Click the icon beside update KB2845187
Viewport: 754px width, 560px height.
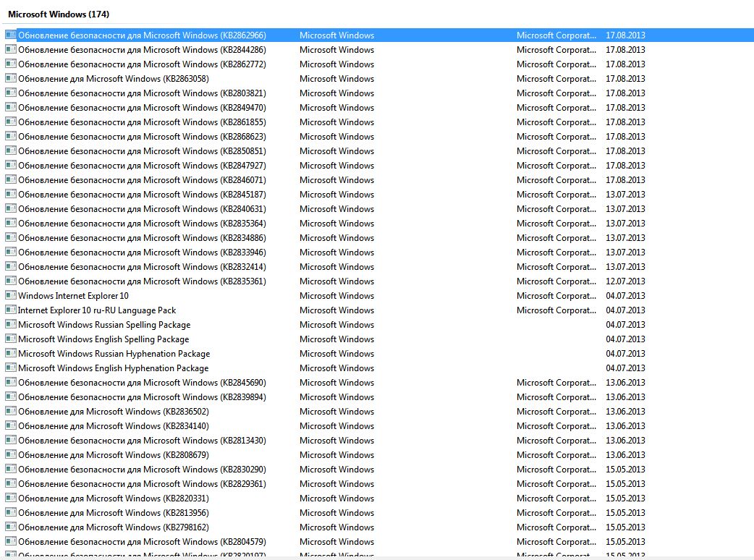click(11, 194)
